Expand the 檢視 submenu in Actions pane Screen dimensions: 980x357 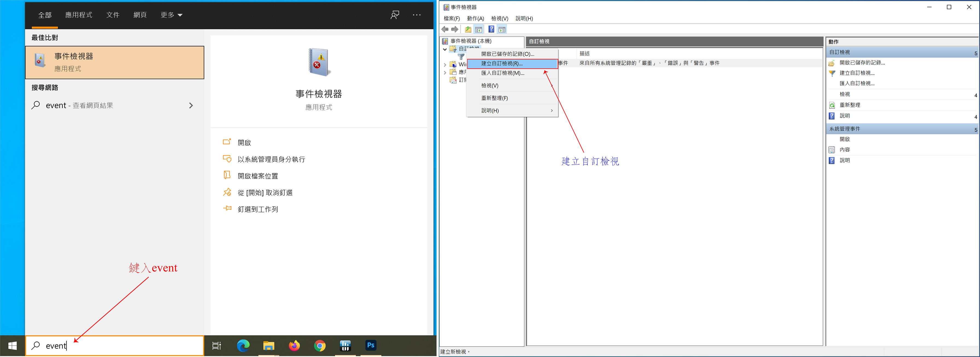[x=975, y=95]
